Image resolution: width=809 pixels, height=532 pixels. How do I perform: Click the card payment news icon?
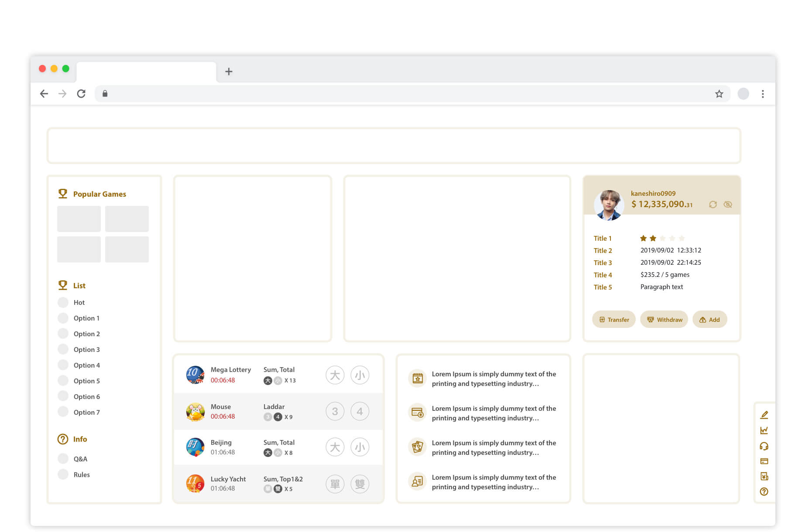(x=418, y=413)
